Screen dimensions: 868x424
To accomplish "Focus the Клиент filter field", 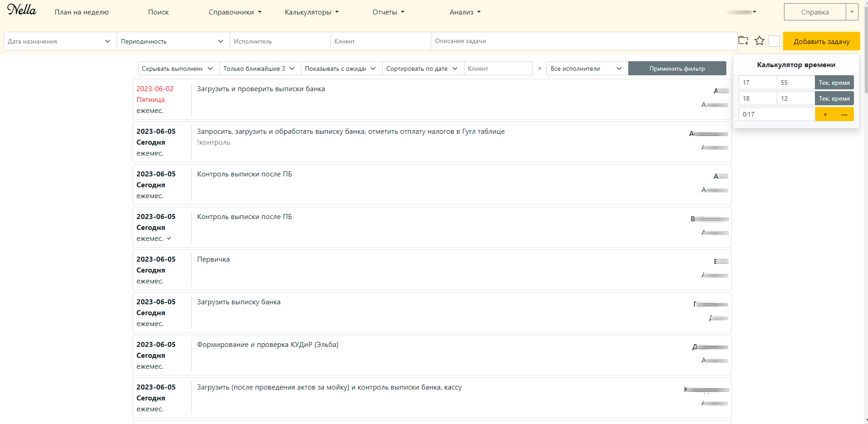I will click(x=498, y=68).
